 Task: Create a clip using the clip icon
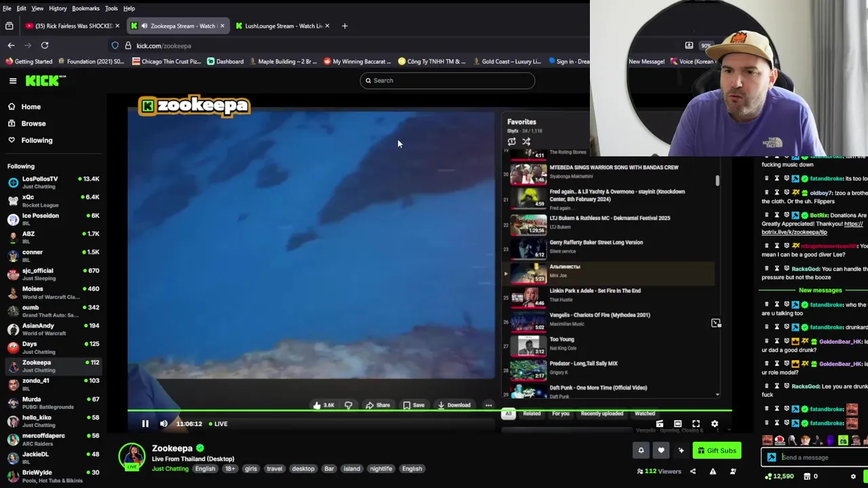[x=659, y=424]
